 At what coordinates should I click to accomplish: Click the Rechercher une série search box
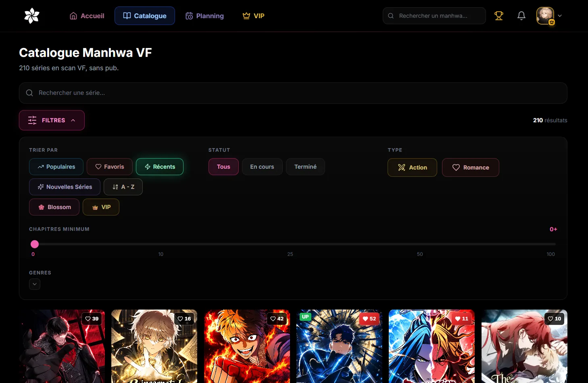click(x=293, y=93)
